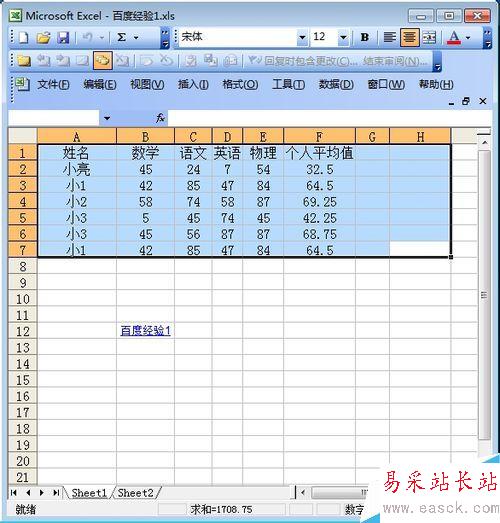Click the AutoSum sigma button
Screen dimensions: 500x523
(x=122, y=37)
